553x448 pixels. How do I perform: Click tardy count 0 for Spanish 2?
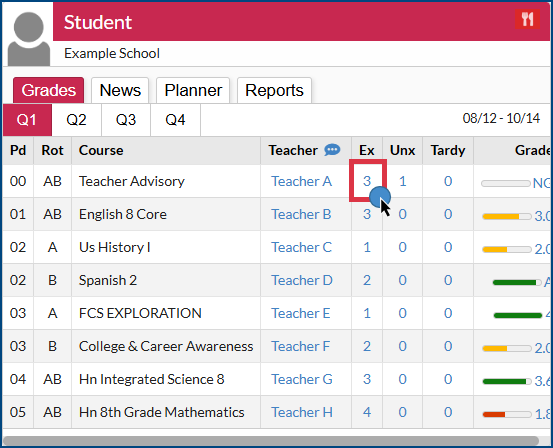448,280
